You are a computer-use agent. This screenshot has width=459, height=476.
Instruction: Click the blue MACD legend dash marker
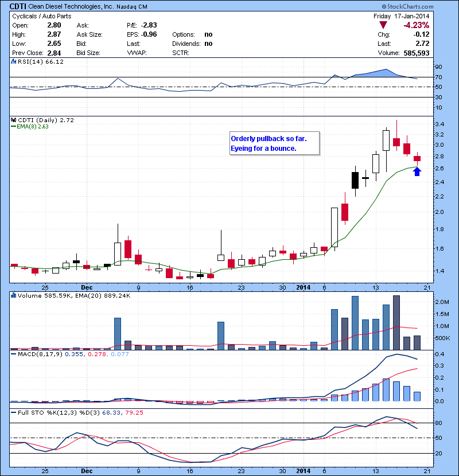pos(13,354)
